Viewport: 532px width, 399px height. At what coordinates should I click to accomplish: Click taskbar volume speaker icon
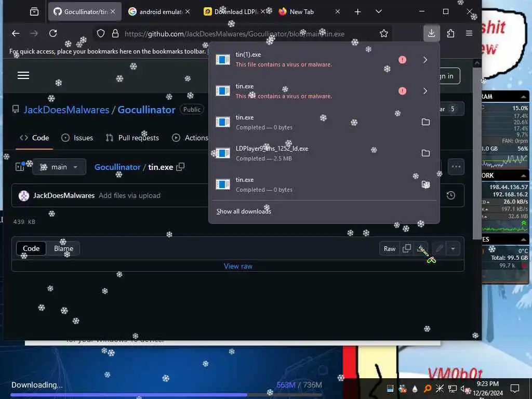tap(464, 389)
